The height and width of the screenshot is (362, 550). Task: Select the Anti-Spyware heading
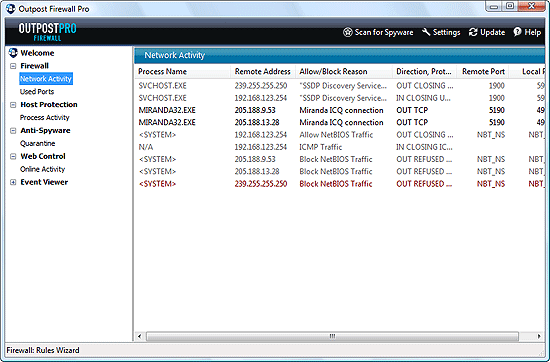(45, 130)
